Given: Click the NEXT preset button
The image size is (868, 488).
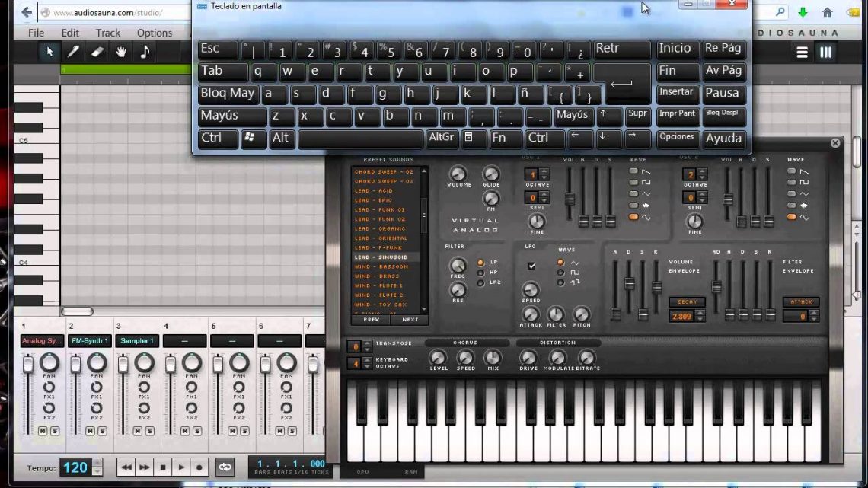Looking at the screenshot, I should [x=410, y=320].
